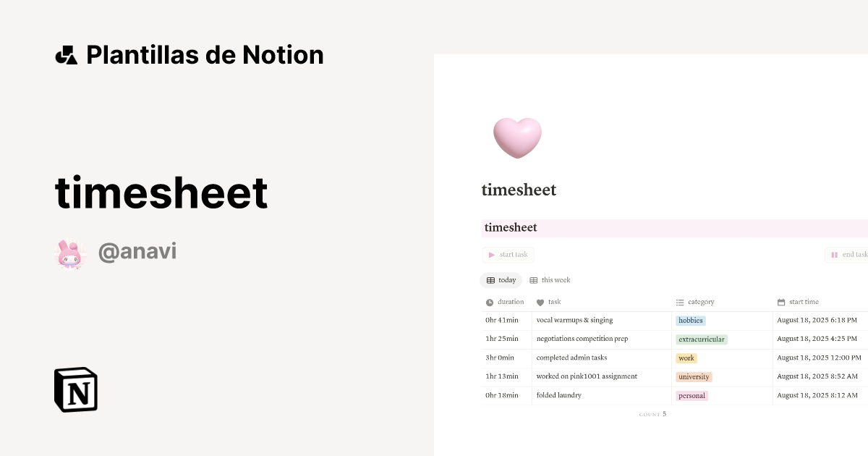Viewport: 868px width, 456px height.
Task: Click the calendar icon beside start time
Action: pos(780,302)
